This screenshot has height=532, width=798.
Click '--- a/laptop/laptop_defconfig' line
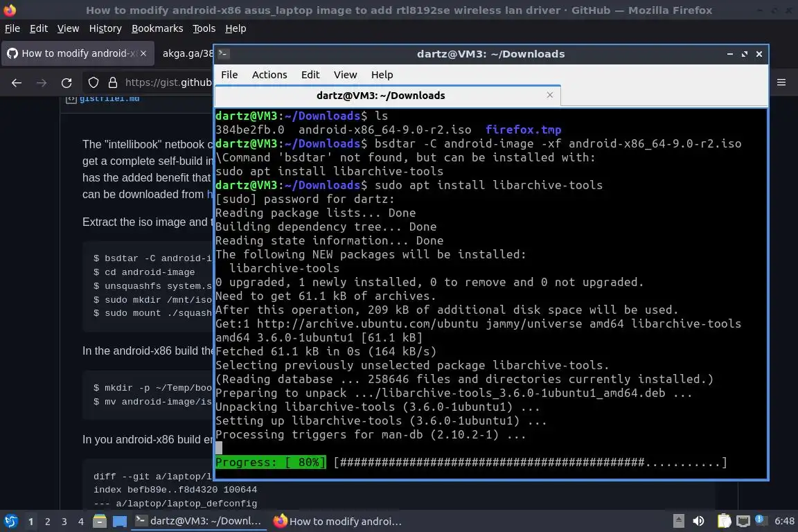175,504
